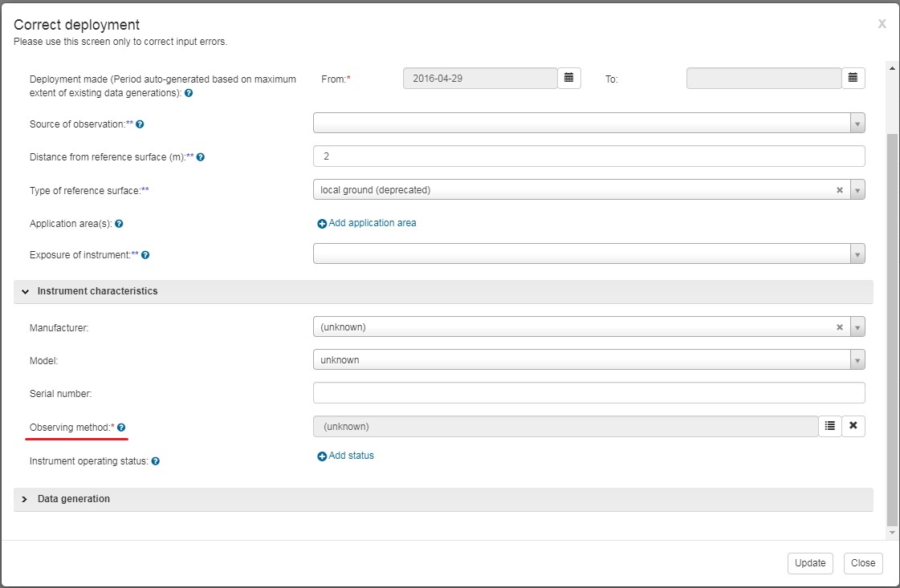Click the Update button

click(810, 563)
